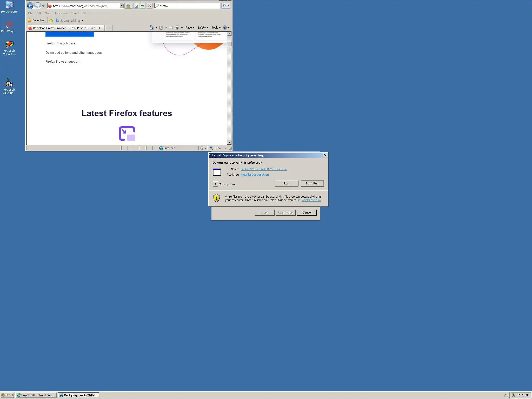This screenshot has height=399, width=532.
Task: Click the Stop loading X icon
Action: (150, 6)
